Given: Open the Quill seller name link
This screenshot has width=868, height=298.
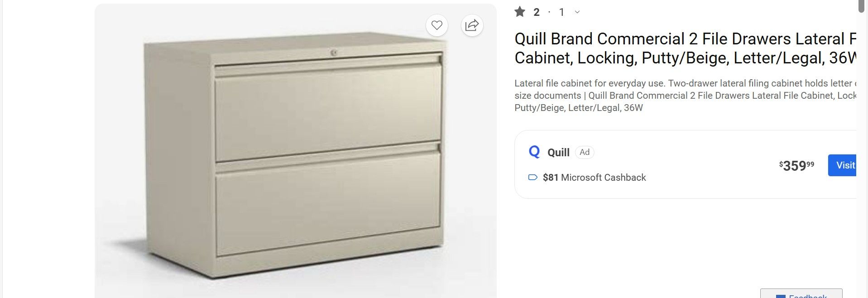Looking at the screenshot, I should (558, 153).
